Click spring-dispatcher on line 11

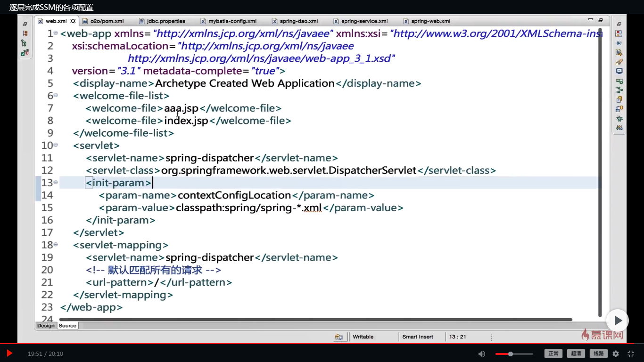(209, 158)
